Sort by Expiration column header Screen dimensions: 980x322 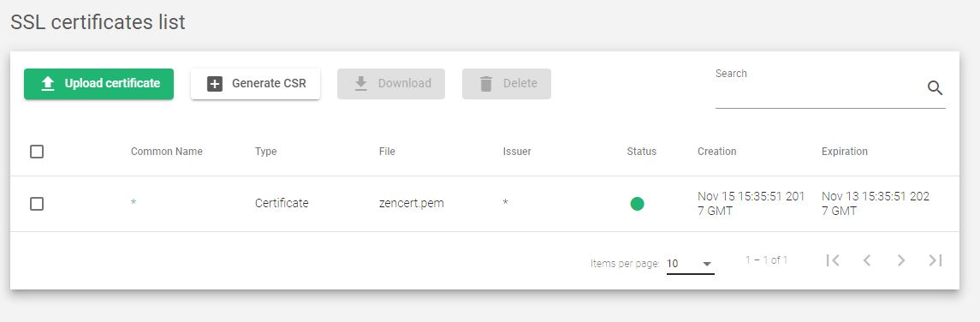pos(845,152)
